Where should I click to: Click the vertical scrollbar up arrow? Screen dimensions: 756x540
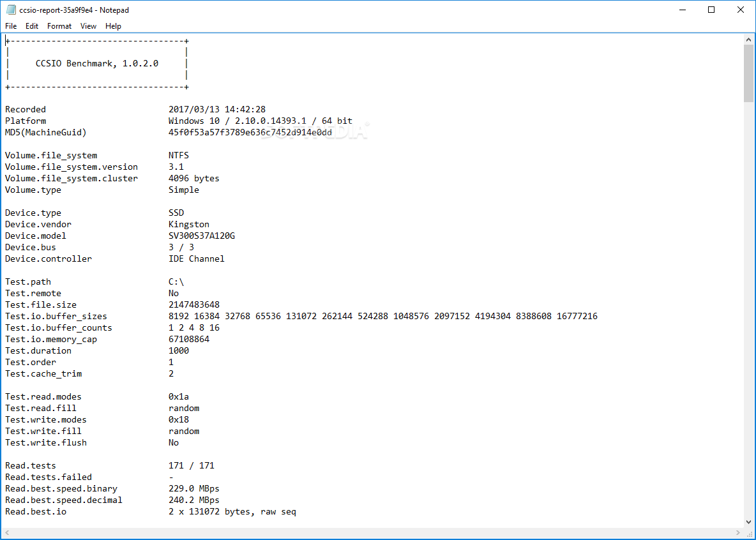click(x=748, y=40)
